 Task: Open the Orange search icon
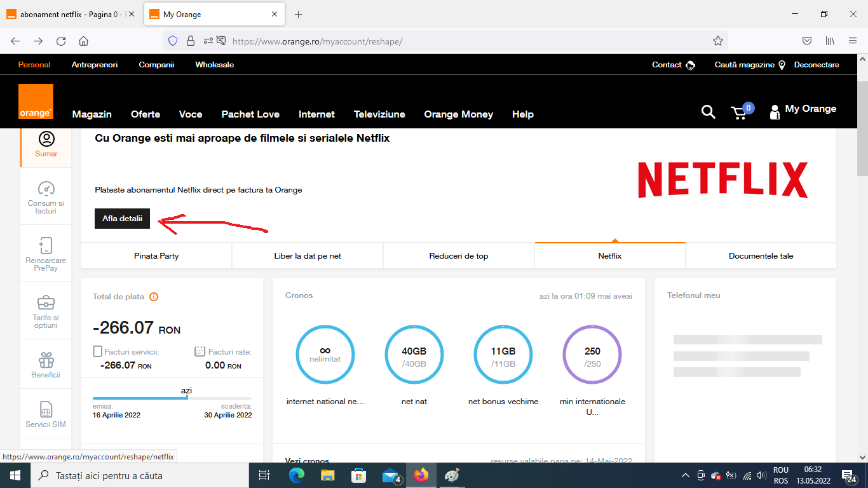[708, 112]
